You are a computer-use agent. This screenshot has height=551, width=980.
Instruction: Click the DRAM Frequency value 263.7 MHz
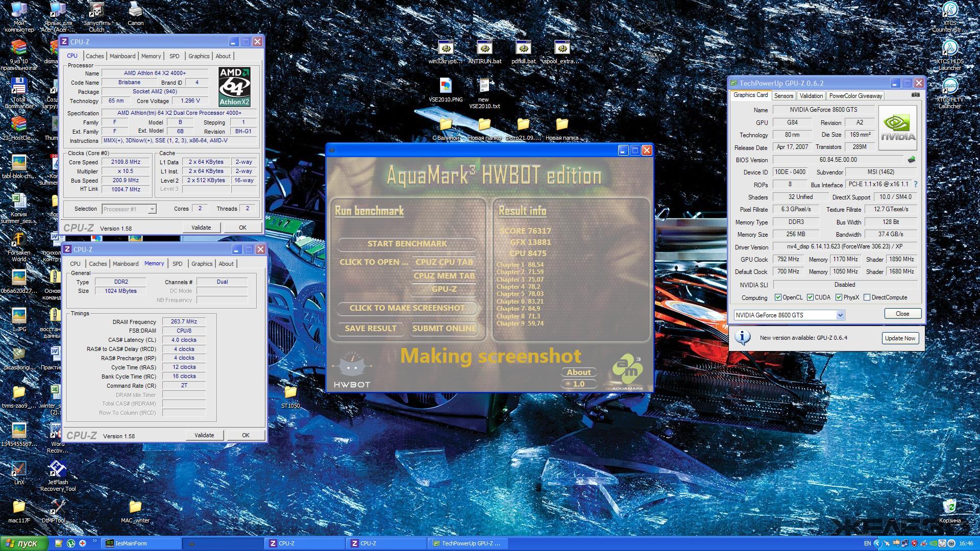pos(184,322)
